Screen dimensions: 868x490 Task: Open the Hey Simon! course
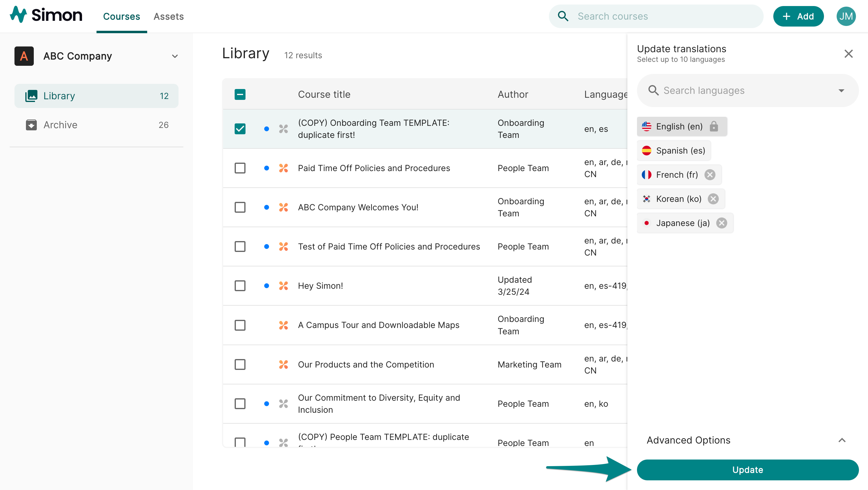(320, 286)
